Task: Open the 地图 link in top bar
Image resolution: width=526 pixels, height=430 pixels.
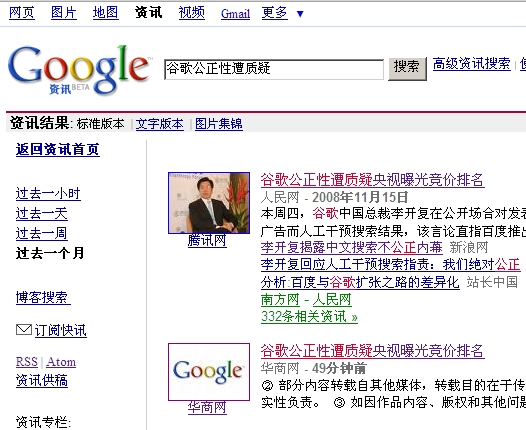Action: pyautogui.click(x=106, y=13)
